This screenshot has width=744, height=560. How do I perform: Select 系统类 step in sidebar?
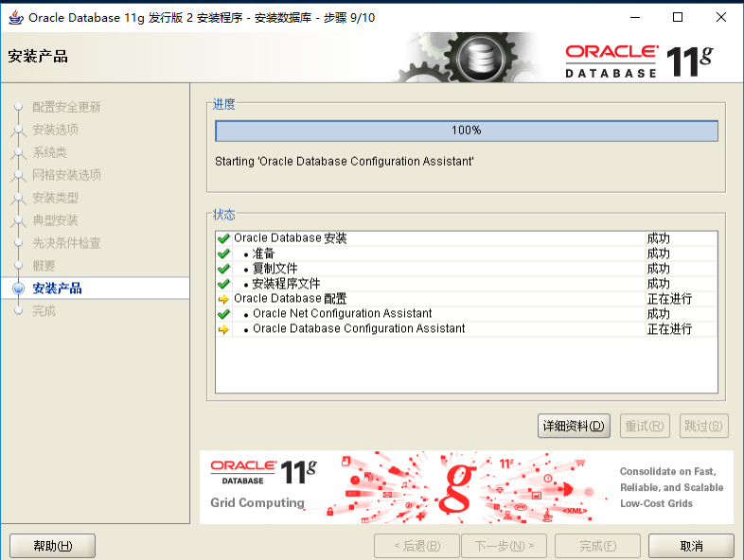49,152
